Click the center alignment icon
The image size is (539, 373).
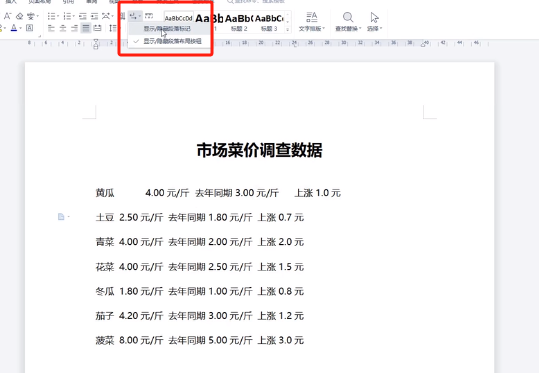coord(63,28)
